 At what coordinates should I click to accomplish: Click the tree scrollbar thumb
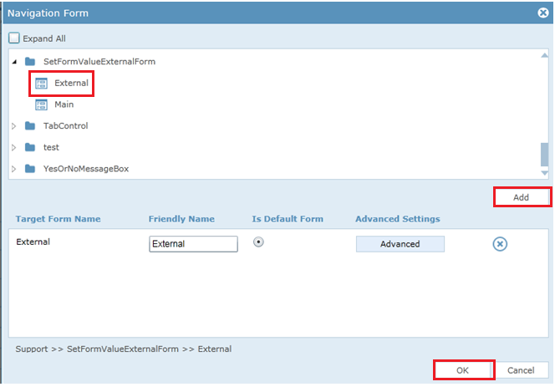(544, 155)
